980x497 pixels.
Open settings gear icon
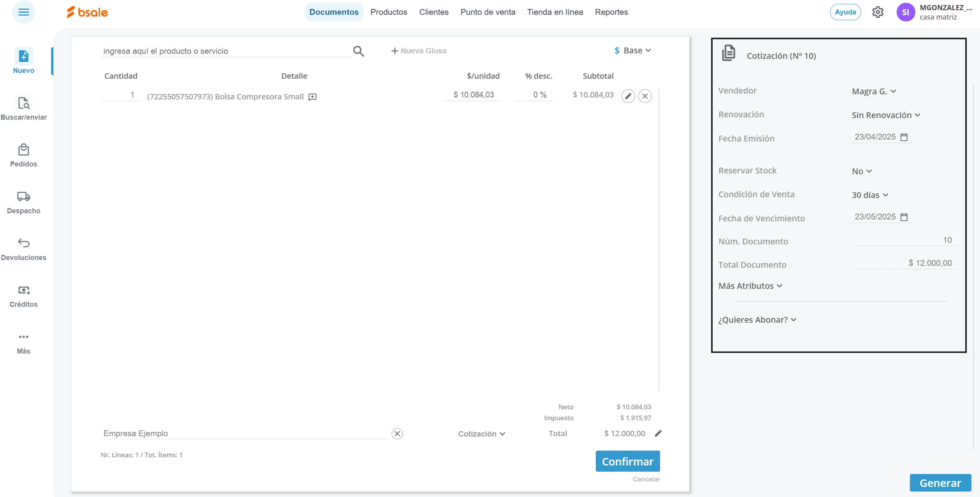click(x=878, y=12)
